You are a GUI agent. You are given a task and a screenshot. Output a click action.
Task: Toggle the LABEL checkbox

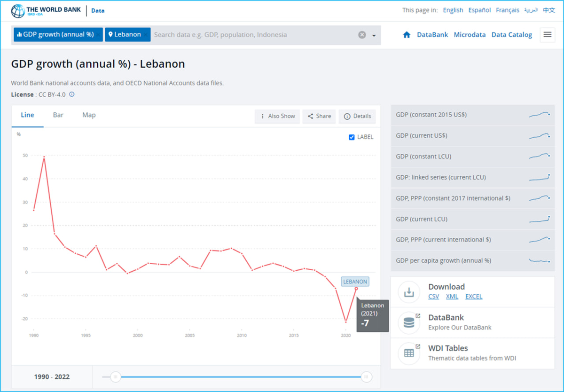(352, 137)
